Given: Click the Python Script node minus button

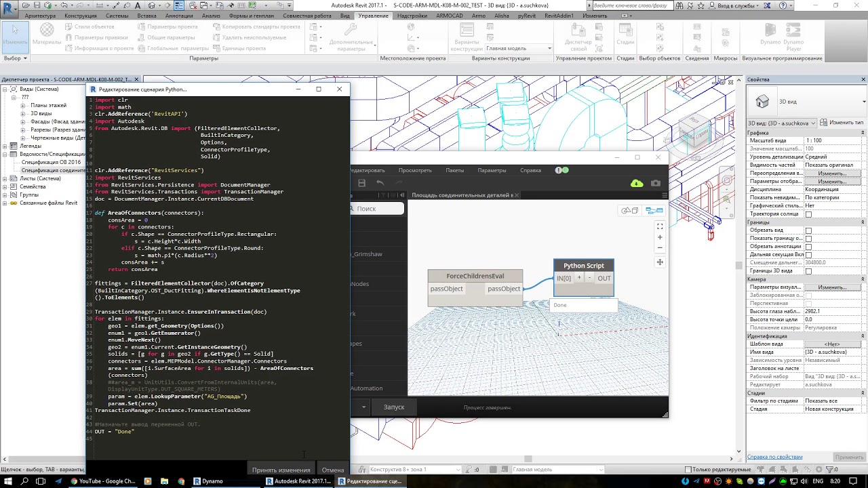Looking at the screenshot, I should [x=589, y=278].
